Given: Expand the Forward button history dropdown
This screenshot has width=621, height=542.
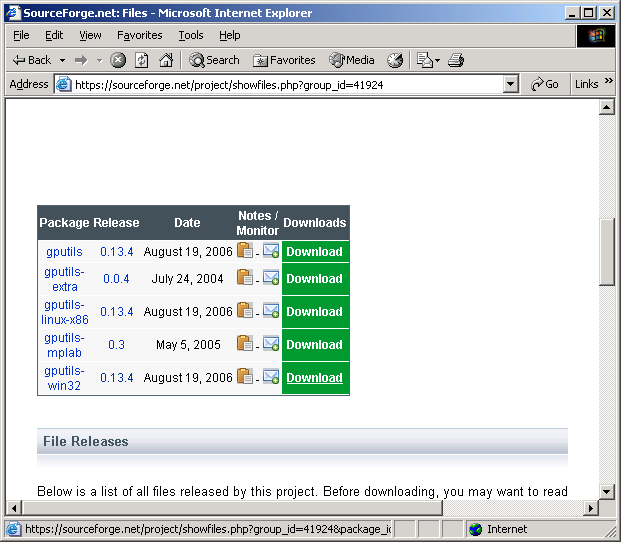Looking at the screenshot, I should point(99,61).
